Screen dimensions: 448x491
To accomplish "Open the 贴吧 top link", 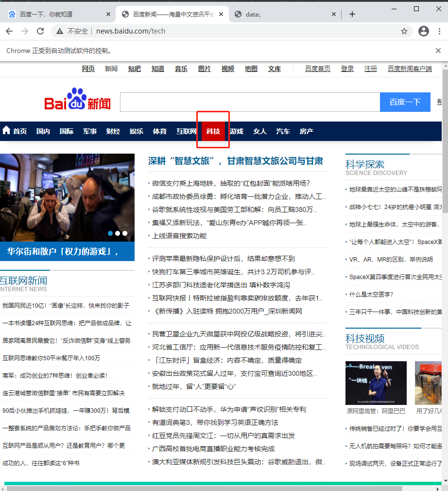I will (135, 69).
